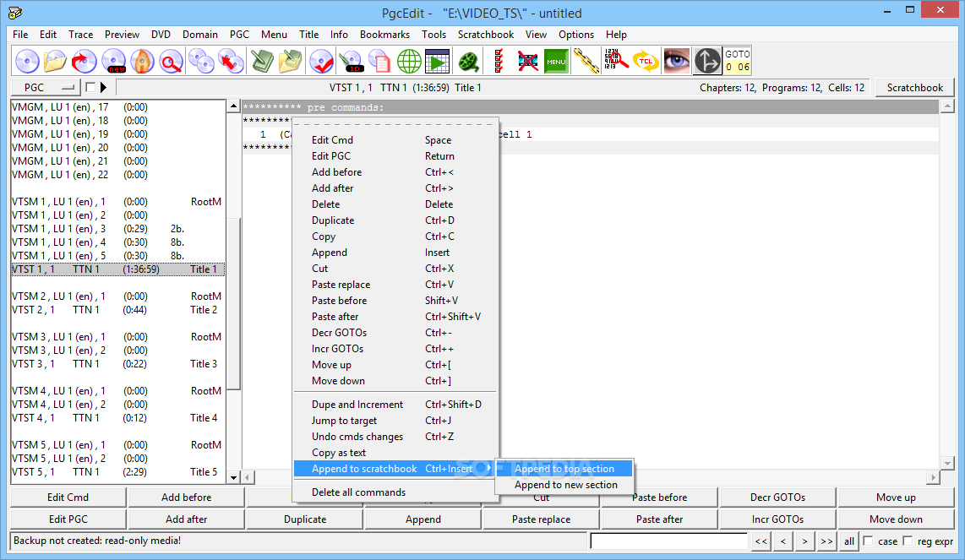Open the PGC dropdown selector
This screenshot has height=560, width=965.
pyautogui.click(x=46, y=87)
